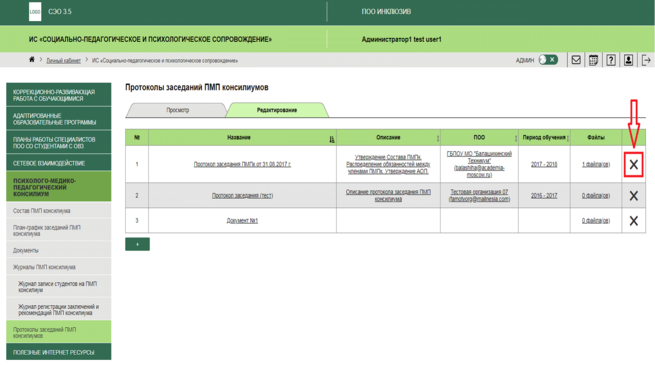Image resolution: width=655 pixels, height=366 pixels.
Task: Open Коррекционно-развивающая работа menu section
Action: click(59, 94)
